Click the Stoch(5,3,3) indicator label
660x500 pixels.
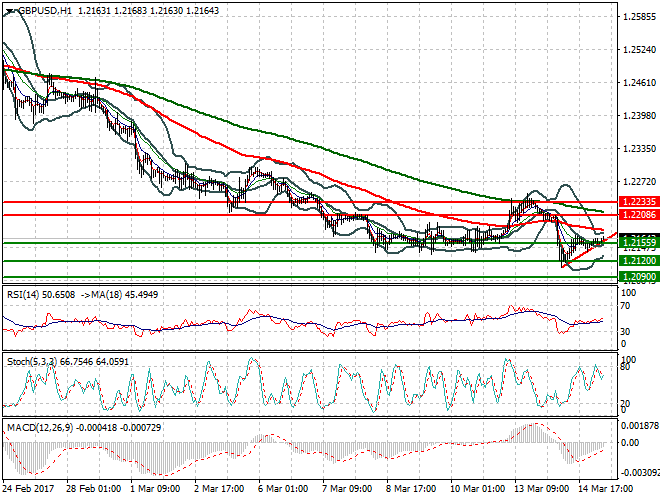[x=30, y=359]
